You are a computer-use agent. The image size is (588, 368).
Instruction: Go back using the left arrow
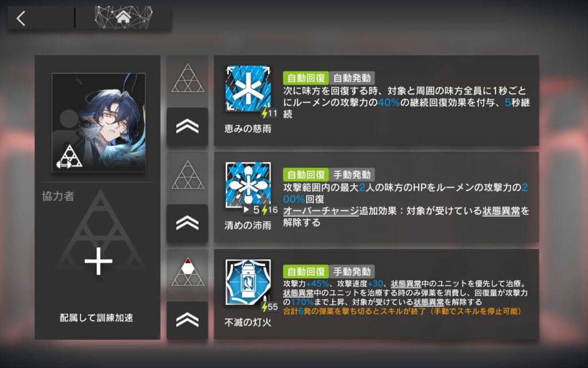point(21,18)
